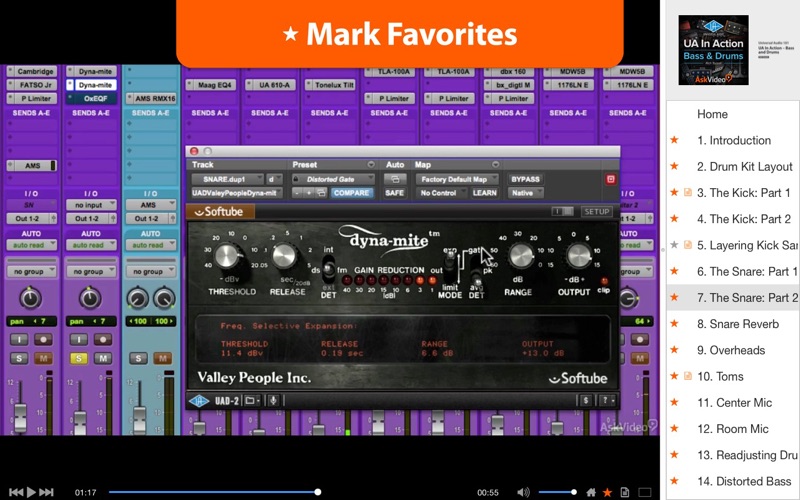Open the FATSO Jr insert slot
Screen dimensions: 800x500
coord(32,85)
